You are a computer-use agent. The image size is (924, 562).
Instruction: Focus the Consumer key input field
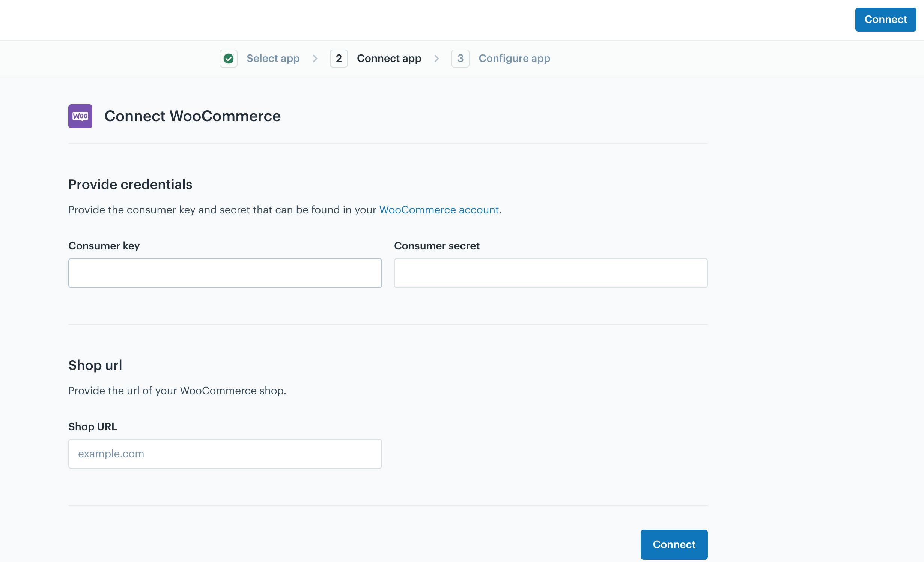click(225, 273)
